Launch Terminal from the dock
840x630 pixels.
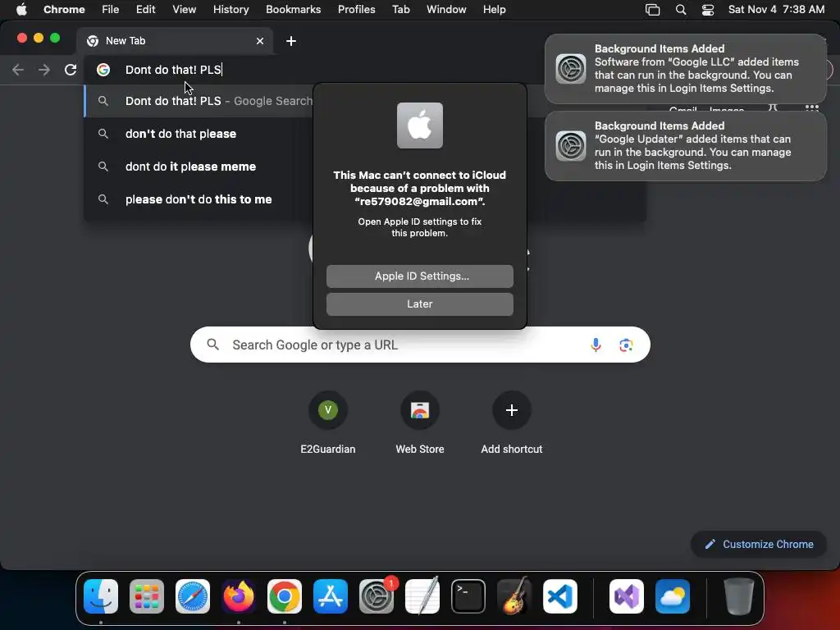[468, 596]
